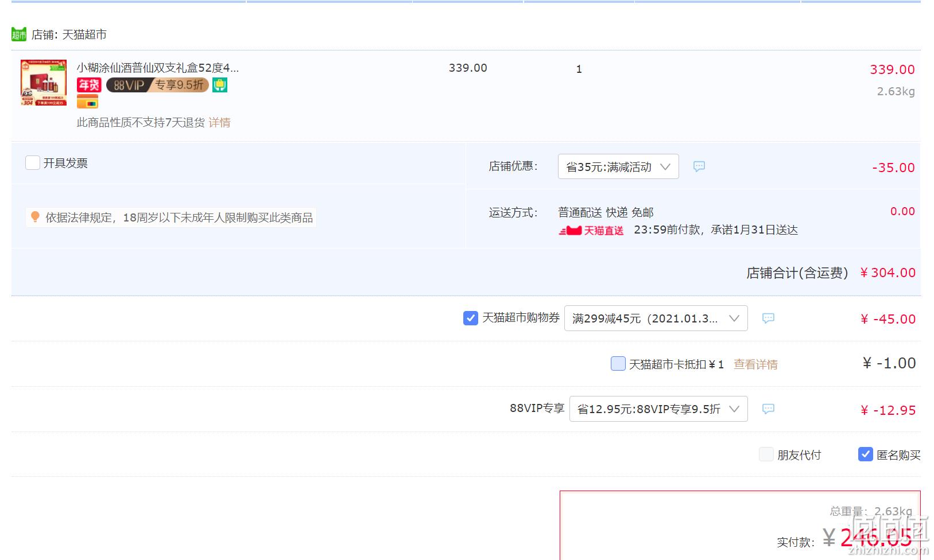
Task: Expand the 省12.95元:88VIP专享9.5折 dropdown
Action: [658, 409]
